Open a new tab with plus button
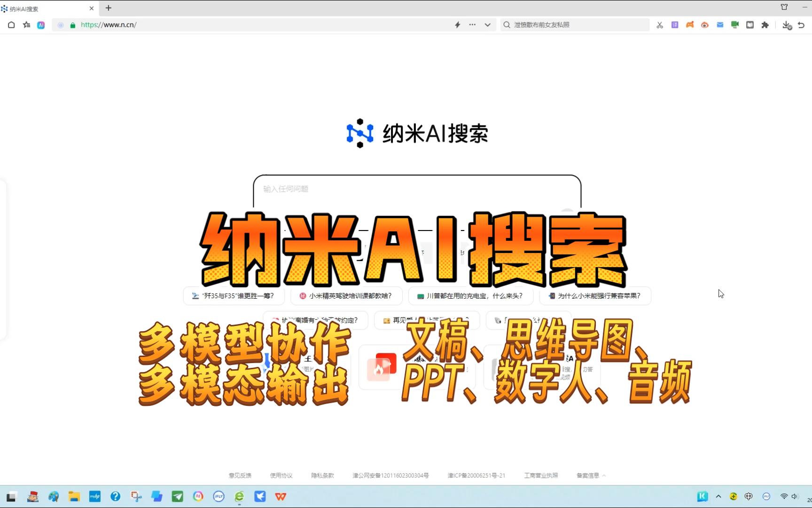This screenshot has height=508, width=812. (109, 8)
